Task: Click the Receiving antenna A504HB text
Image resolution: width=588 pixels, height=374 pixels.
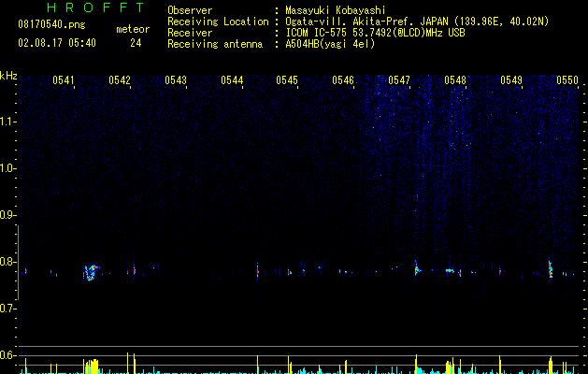Action: point(330,44)
